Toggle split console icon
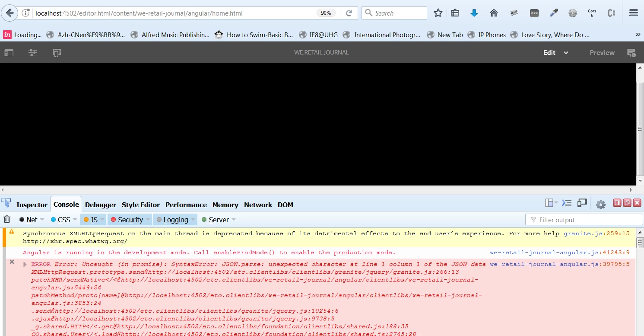The width and height of the screenshot is (644, 336). [x=567, y=203]
